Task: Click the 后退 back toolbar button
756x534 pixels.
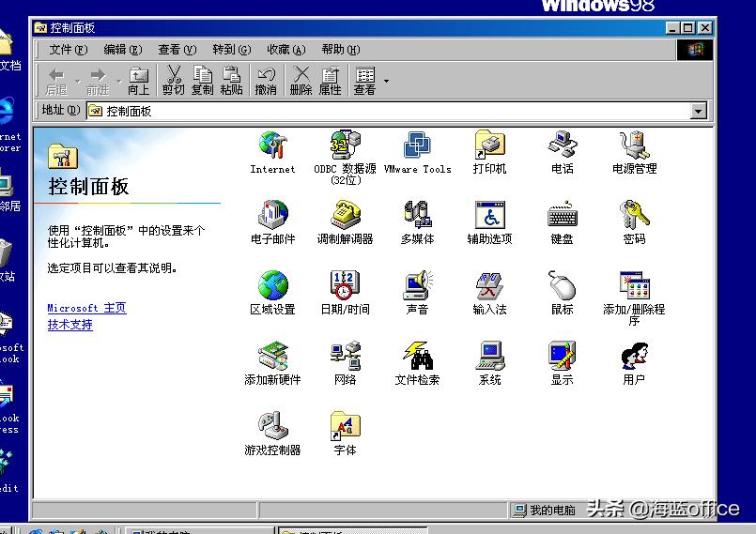Action: click(x=57, y=81)
